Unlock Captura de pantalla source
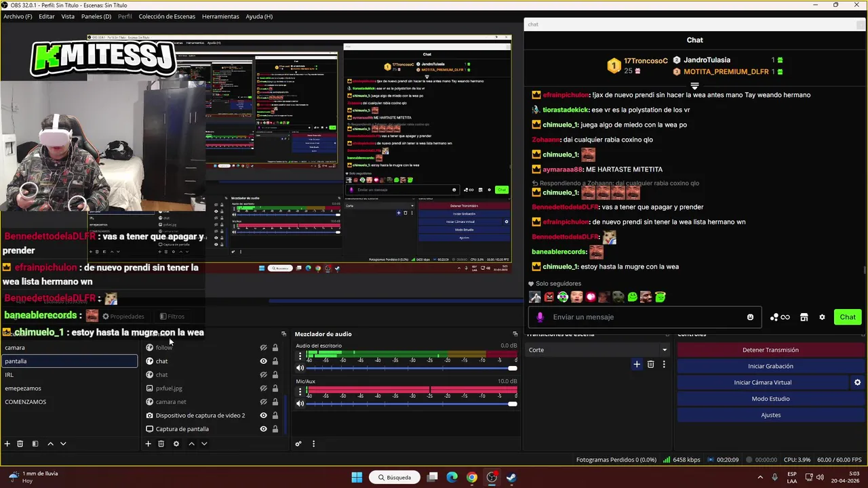Screen dimensions: 868x488 pos(275,429)
